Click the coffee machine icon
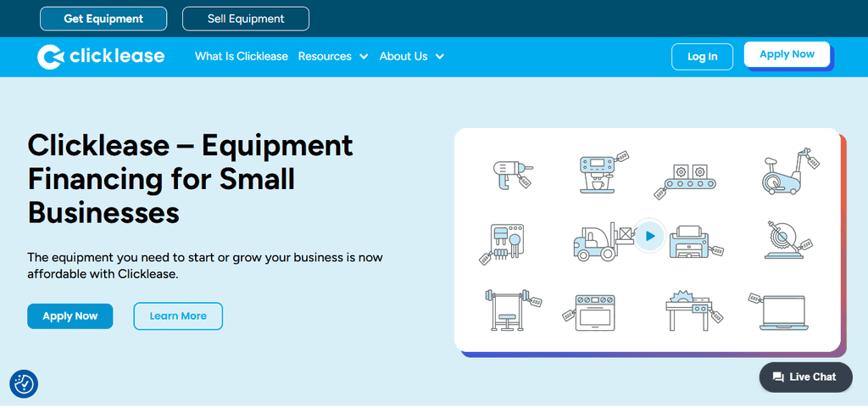 pos(604,172)
